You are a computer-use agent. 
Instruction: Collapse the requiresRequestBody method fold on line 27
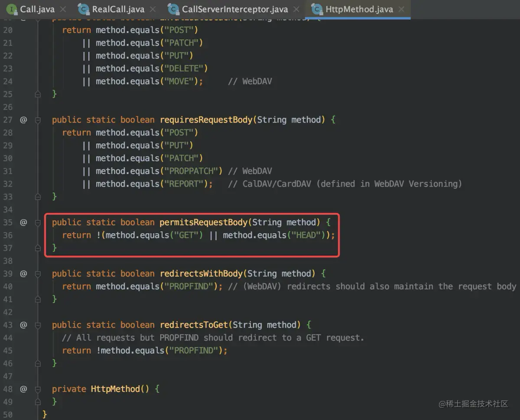coord(38,120)
